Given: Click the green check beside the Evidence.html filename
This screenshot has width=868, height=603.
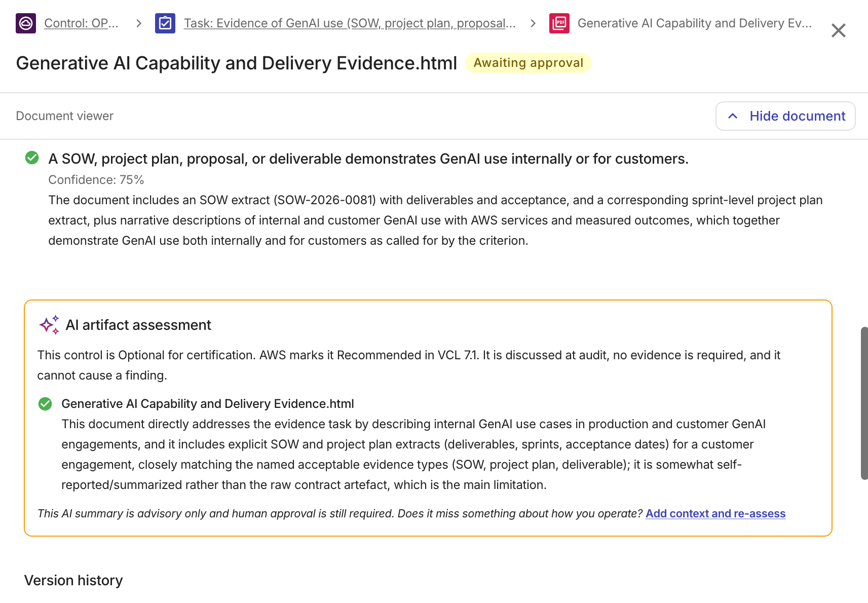Looking at the screenshot, I should click(x=45, y=404).
